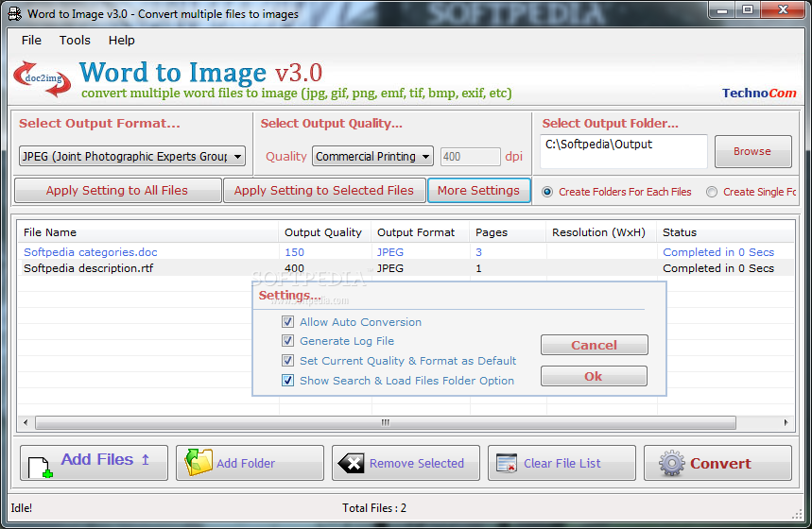
Task: Click the Clear File List label
Action: point(561,463)
